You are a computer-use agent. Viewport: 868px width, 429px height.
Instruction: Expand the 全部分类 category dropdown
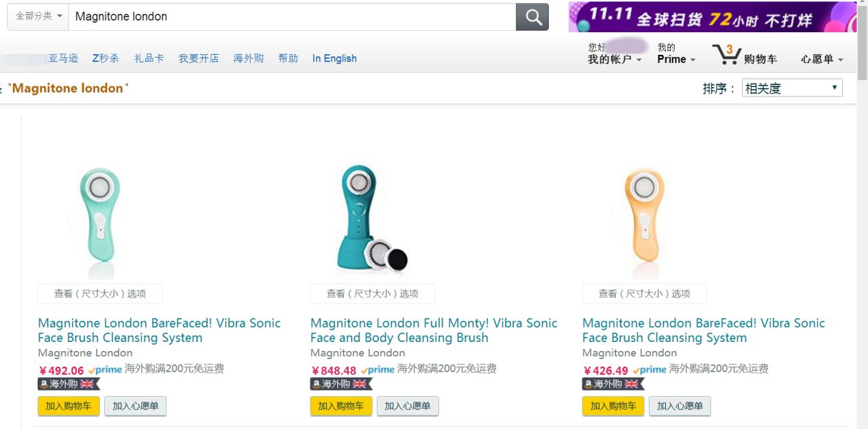pyautogui.click(x=38, y=16)
